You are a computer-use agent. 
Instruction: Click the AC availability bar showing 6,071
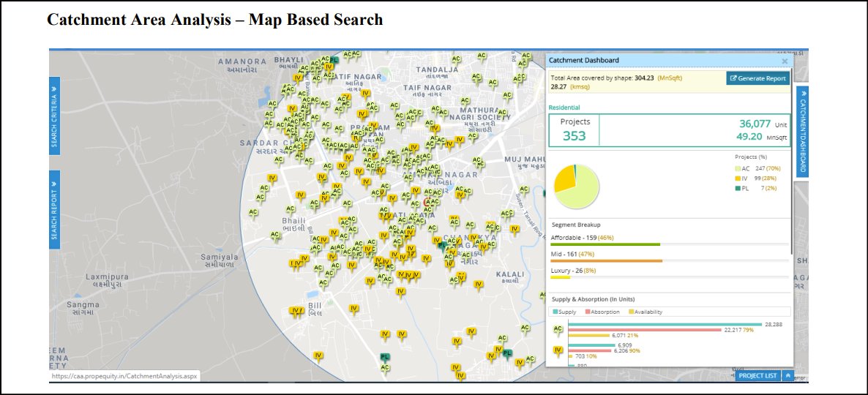(589, 335)
